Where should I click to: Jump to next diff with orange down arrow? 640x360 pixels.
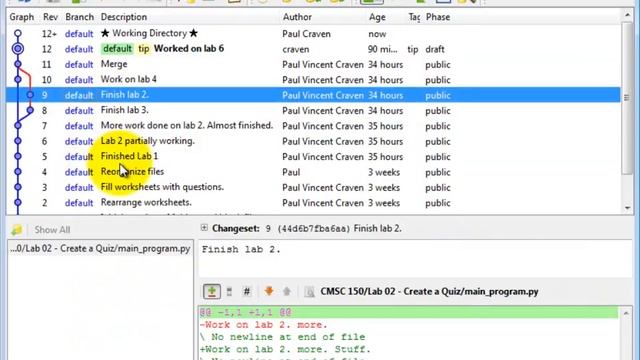coord(269,291)
